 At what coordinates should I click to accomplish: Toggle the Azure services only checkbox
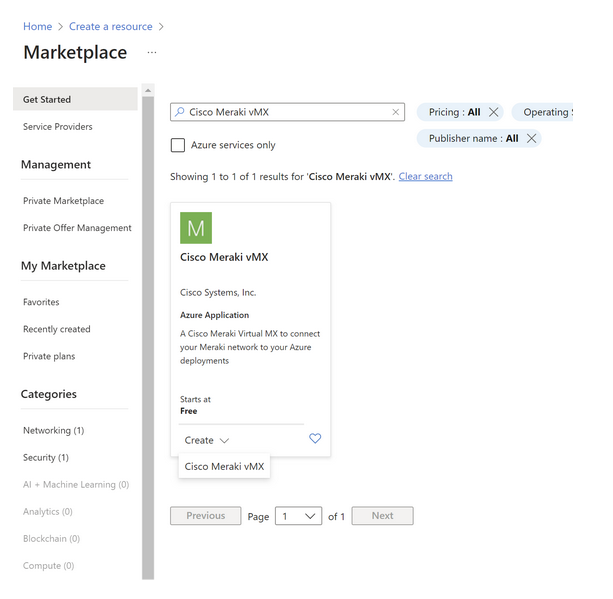point(178,145)
